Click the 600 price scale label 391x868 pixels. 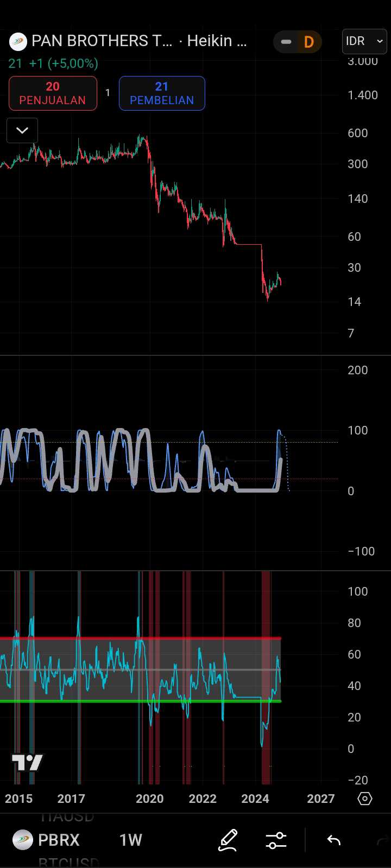point(358,133)
